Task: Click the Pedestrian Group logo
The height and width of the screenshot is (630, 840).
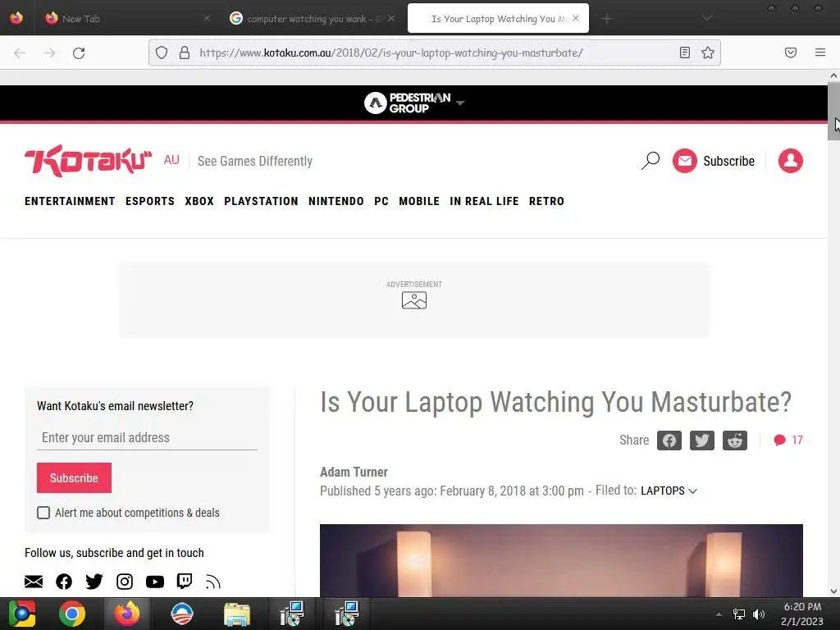Action: coord(407,103)
